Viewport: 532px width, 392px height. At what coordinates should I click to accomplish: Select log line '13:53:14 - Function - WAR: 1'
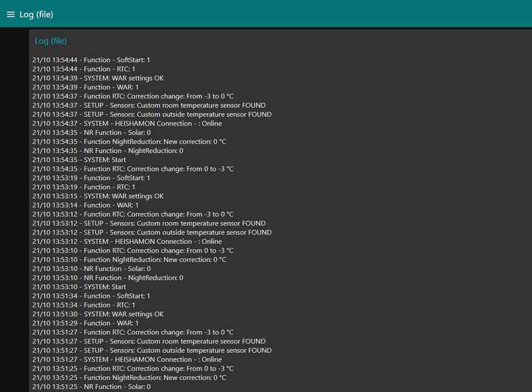[x=86, y=205]
